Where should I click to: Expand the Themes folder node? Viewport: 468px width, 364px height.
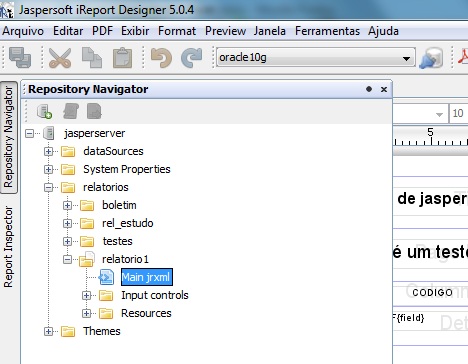(x=48, y=332)
